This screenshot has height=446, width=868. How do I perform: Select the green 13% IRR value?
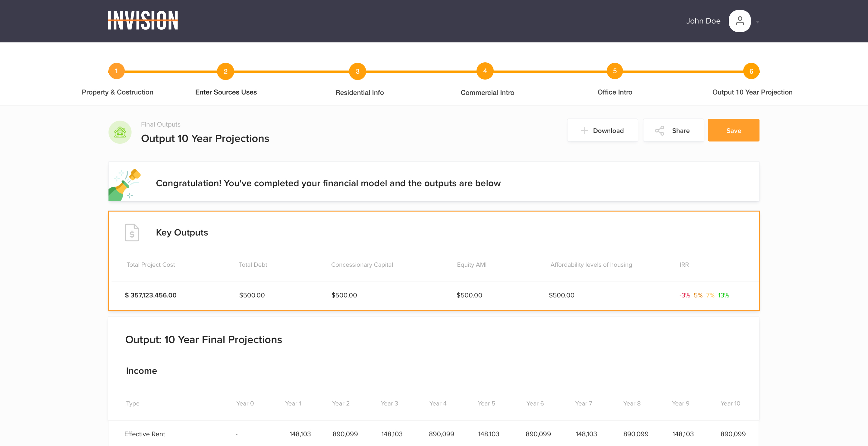pos(723,295)
